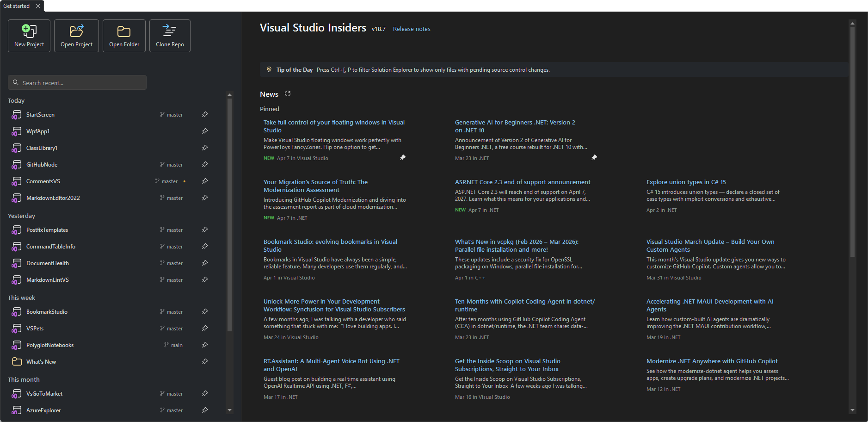Click the recent projects list scrollbar down arrow

(230, 410)
